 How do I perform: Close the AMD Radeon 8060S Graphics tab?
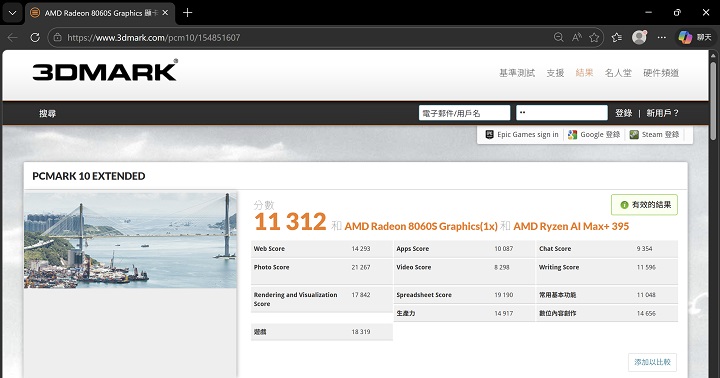pyautogui.click(x=165, y=13)
